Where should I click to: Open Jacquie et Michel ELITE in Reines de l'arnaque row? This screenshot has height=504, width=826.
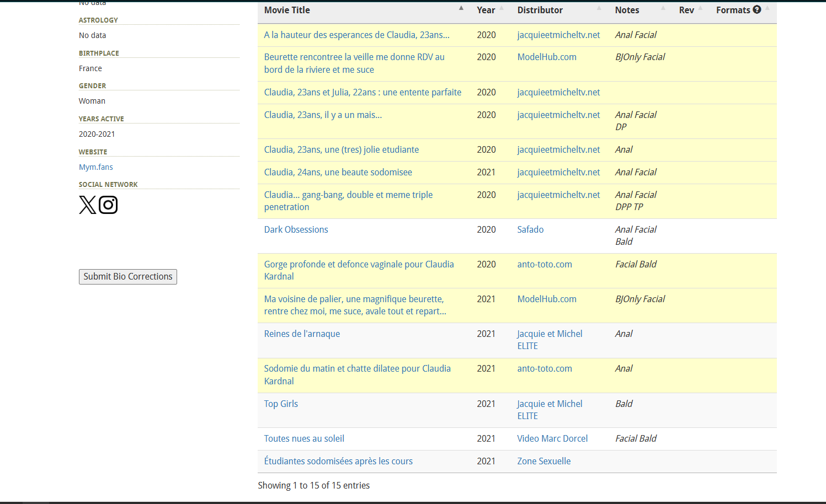point(550,340)
